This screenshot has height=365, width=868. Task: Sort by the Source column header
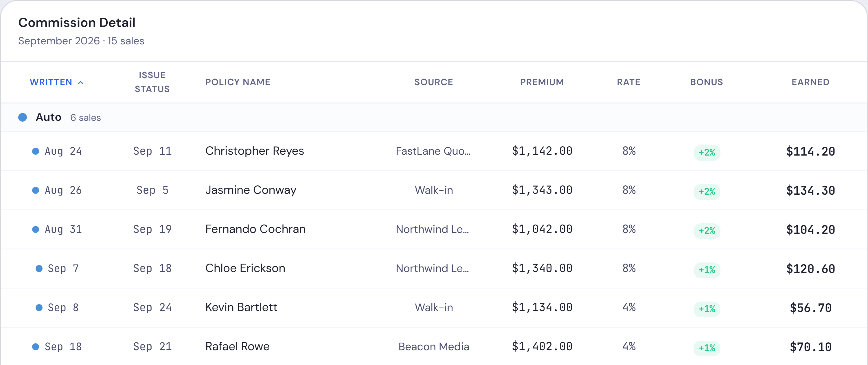coord(434,82)
